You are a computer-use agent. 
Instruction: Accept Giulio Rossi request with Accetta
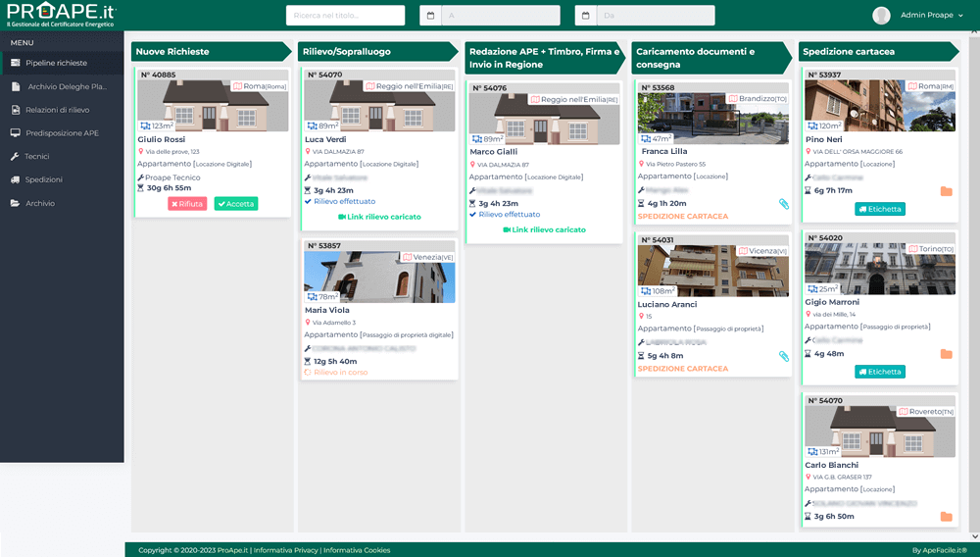[x=236, y=204]
